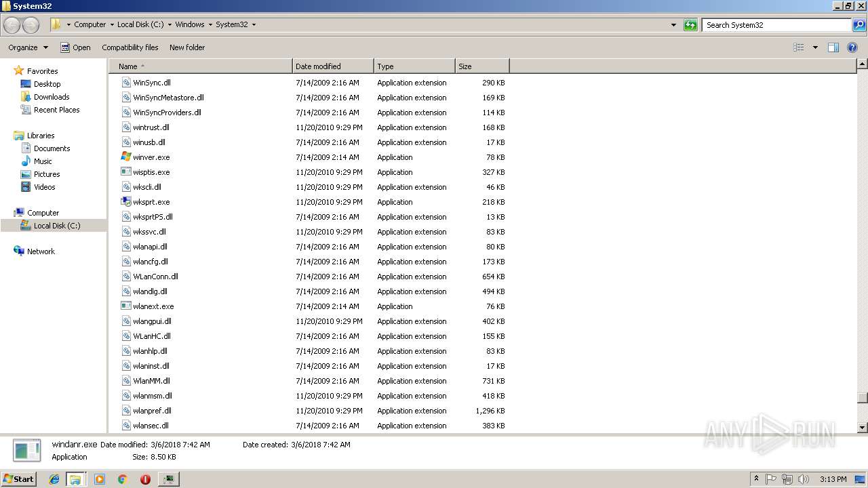868x488 pixels.
Task: Click the Pictures library icon
Action: [26, 174]
